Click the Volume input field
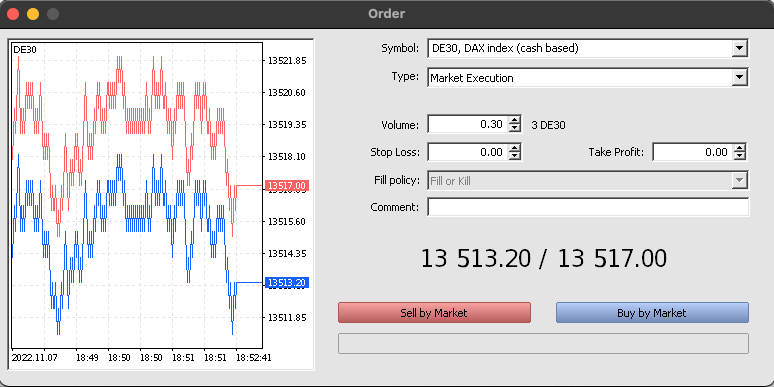This screenshot has width=774, height=387. coord(468,124)
